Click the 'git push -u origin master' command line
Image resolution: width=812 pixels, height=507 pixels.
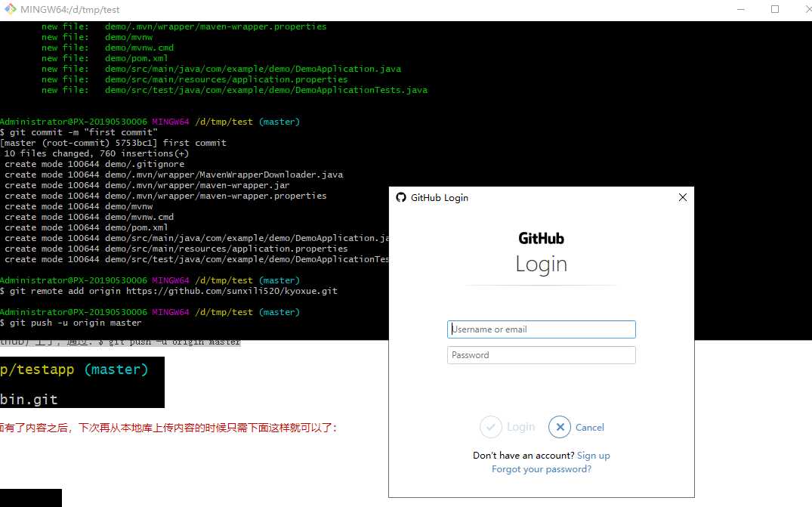click(71, 323)
